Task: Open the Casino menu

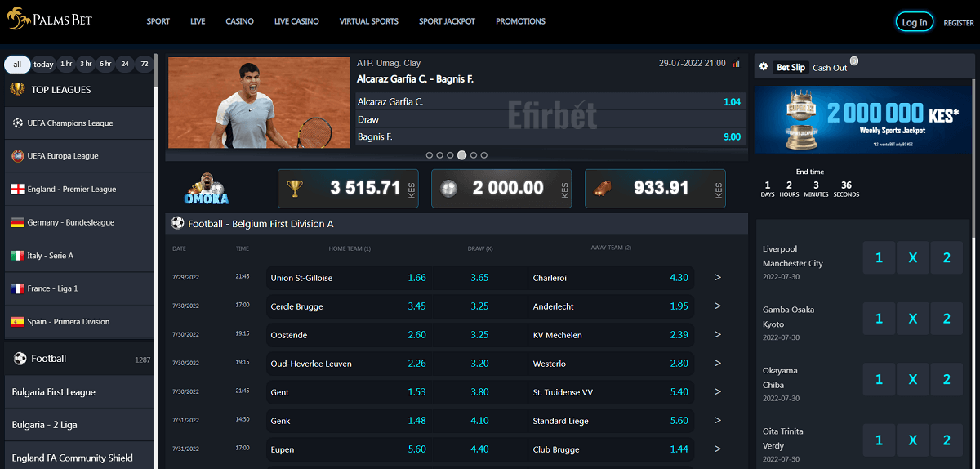Action: click(239, 21)
